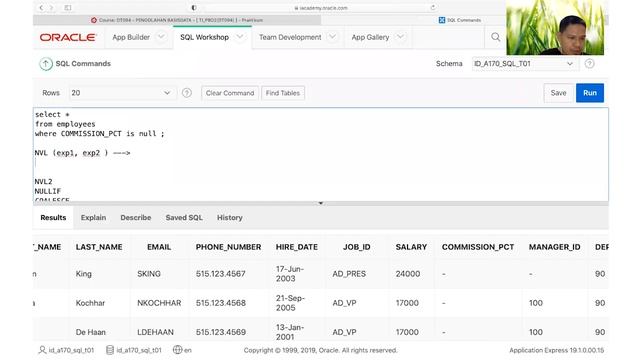The width and height of the screenshot is (640, 360).
Task: Click the Oracle logo
Action: pyautogui.click(x=68, y=37)
